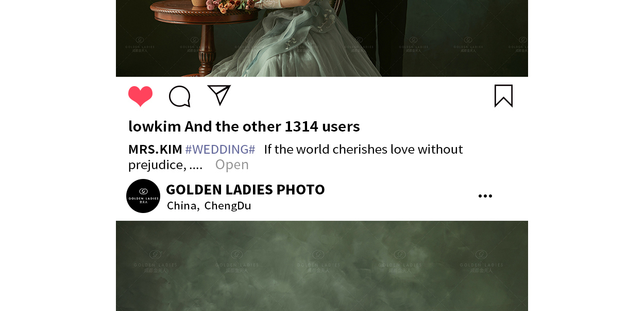Unlike the post with the red heart
This screenshot has height=311, width=644.
(x=140, y=96)
